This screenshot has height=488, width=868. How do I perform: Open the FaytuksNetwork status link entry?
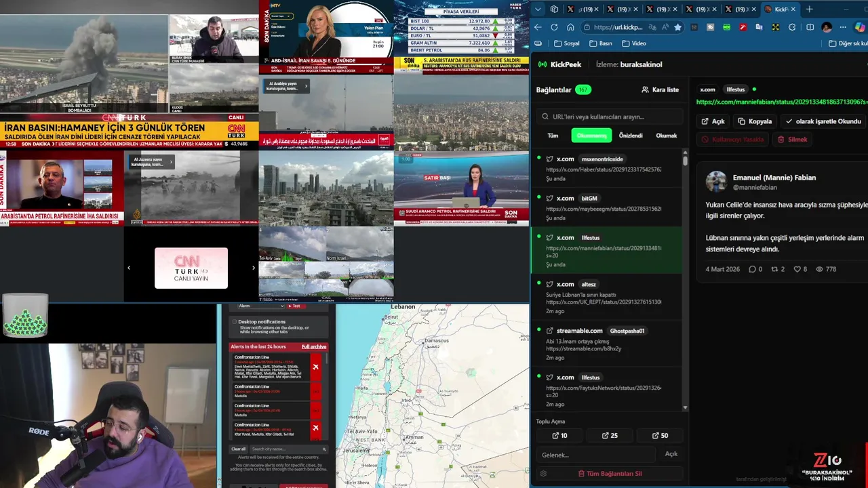[x=607, y=390]
